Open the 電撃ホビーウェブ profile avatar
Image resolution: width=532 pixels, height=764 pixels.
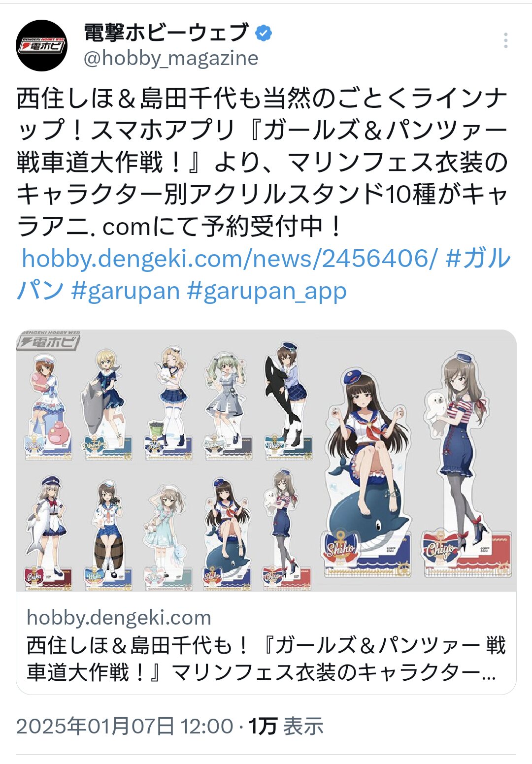click(42, 45)
